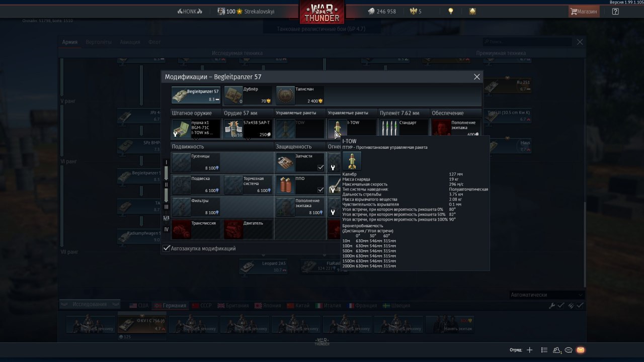The width and height of the screenshot is (644, 362).
Task: Open the chat bubble icon
Action: point(569,350)
